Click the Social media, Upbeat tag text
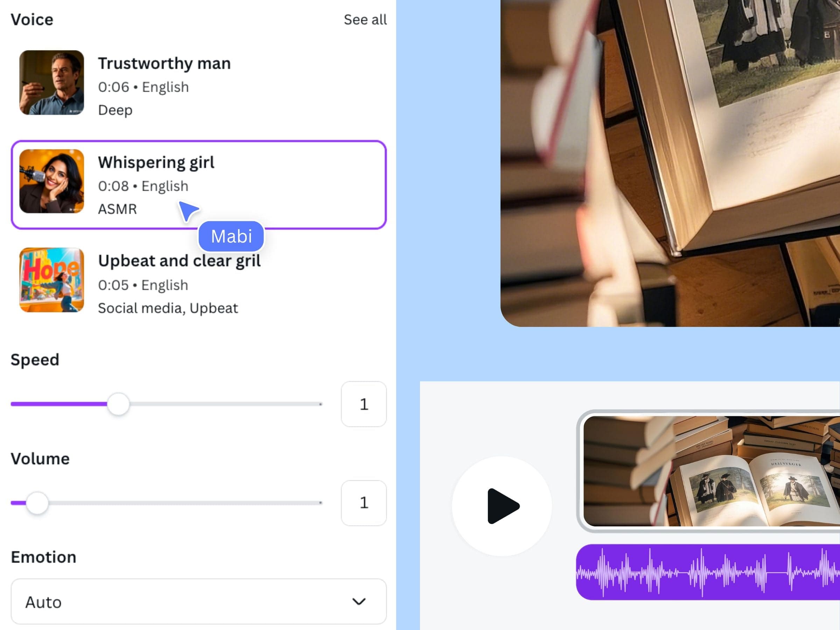Viewport: 840px width, 630px height. [168, 308]
